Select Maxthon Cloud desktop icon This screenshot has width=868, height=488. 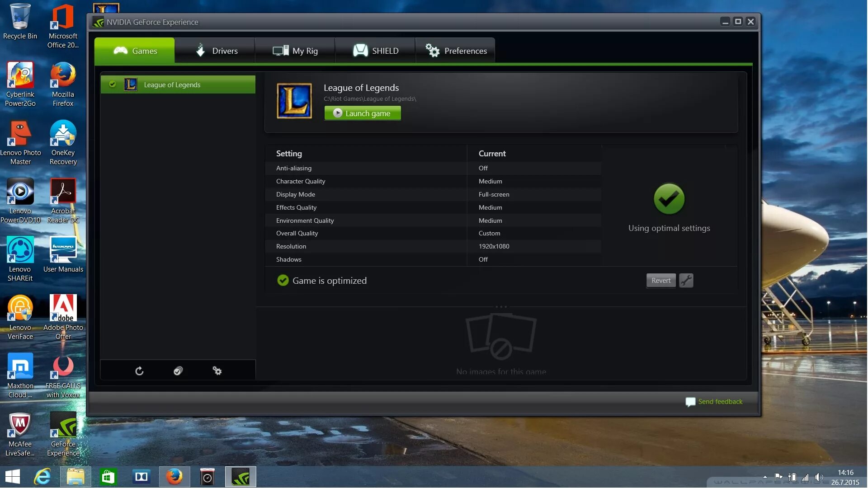tap(20, 376)
